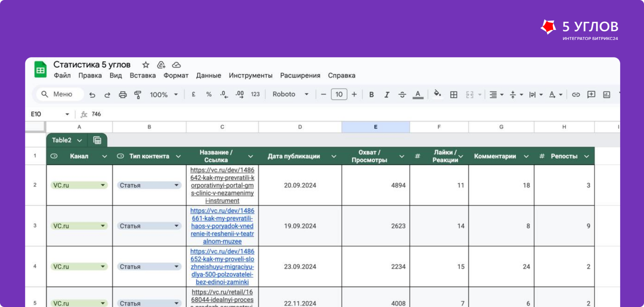644x307 pixels.
Task: Open the Репосты column filter arrow
Action: coord(586,156)
